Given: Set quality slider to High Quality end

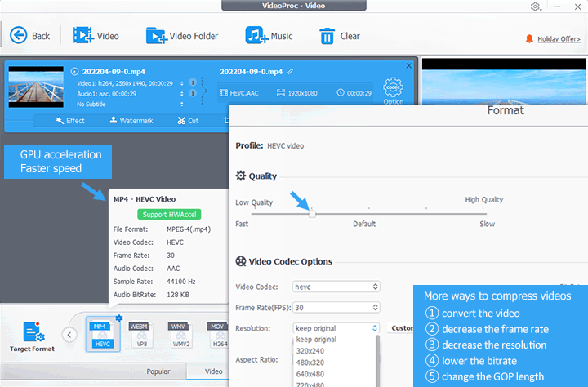Looking at the screenshot, I should pos(484,214).
